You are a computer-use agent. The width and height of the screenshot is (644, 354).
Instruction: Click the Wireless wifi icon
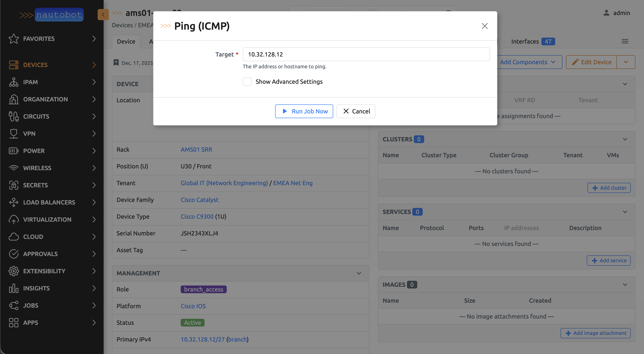(14, 168)
